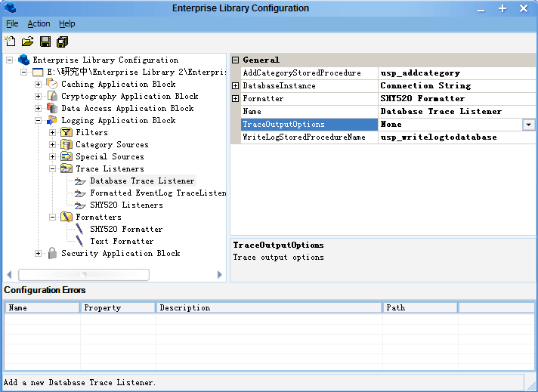538x392 pixels.
Task: Select Database Trace Listener tree item
Action: [x=142, y=181]
